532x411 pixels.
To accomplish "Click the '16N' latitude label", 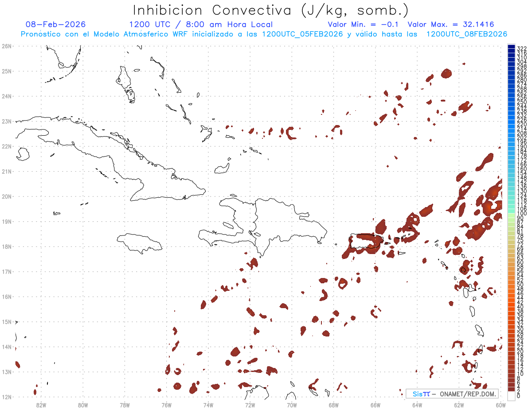I will pyautogui.click(x=7, y=297).
